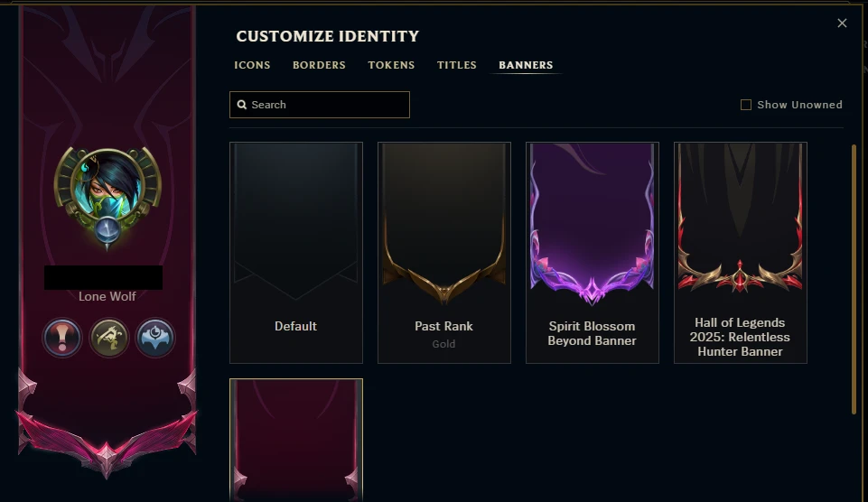Select the Spirit Blossom Beyond Banner
Viewport: 868px width, 502px height.
[x=593, y=253]
